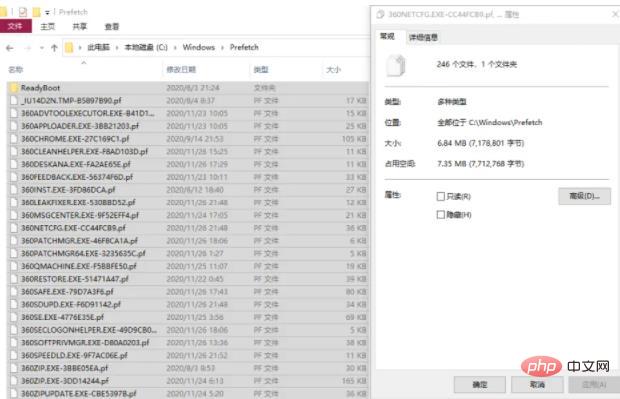Click the file icon of _IU14D2N.TMP-B5897B90.pf
620x399 pixels.
tap(14, 100)
